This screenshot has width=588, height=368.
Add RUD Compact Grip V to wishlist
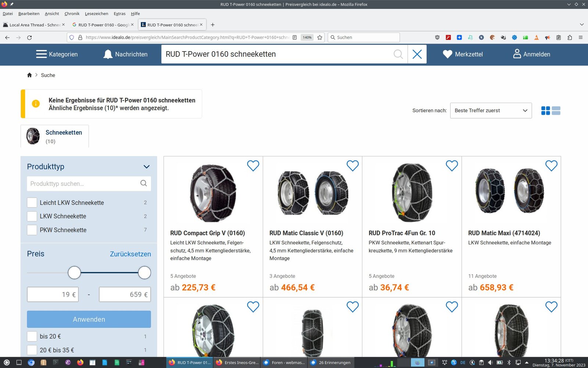tap(253, 166)
